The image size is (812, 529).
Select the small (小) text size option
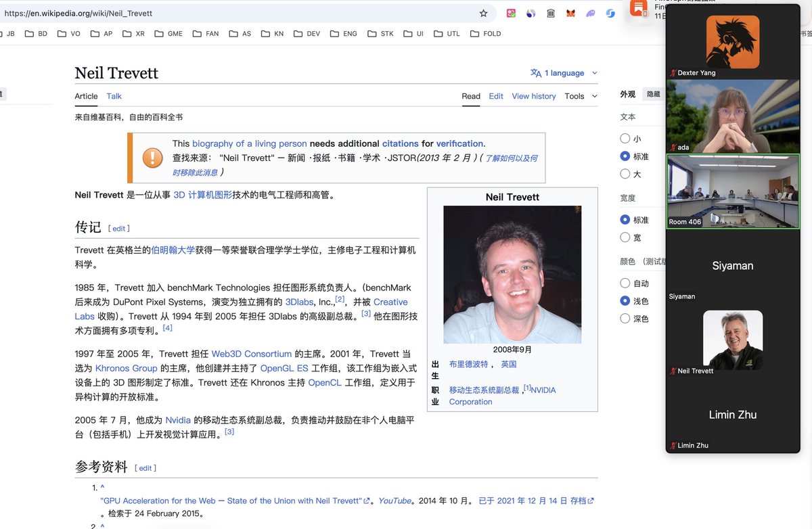point(625,139)
